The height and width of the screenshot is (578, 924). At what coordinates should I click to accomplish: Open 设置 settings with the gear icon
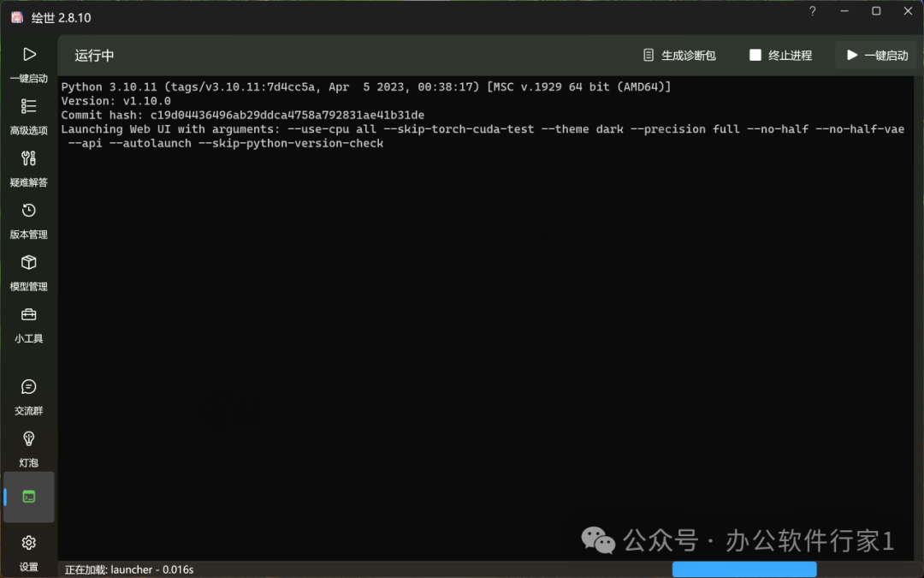tap(29, 552)
